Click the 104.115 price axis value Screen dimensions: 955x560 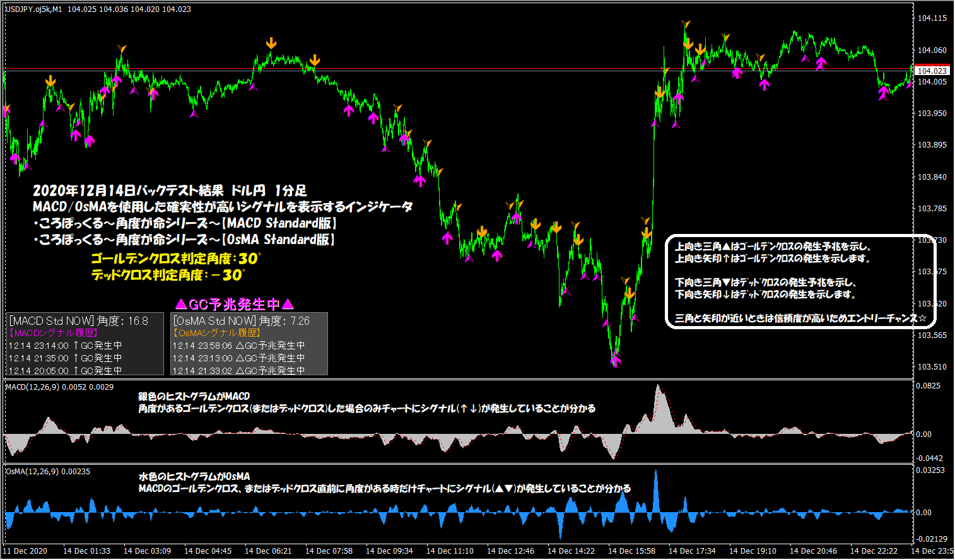click(932, 18)
